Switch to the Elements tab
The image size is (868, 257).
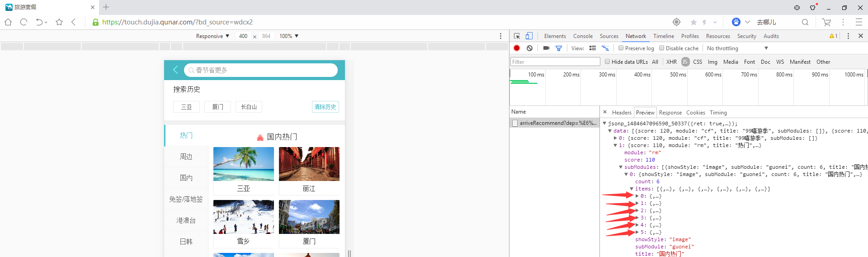[x=555, y=36]
